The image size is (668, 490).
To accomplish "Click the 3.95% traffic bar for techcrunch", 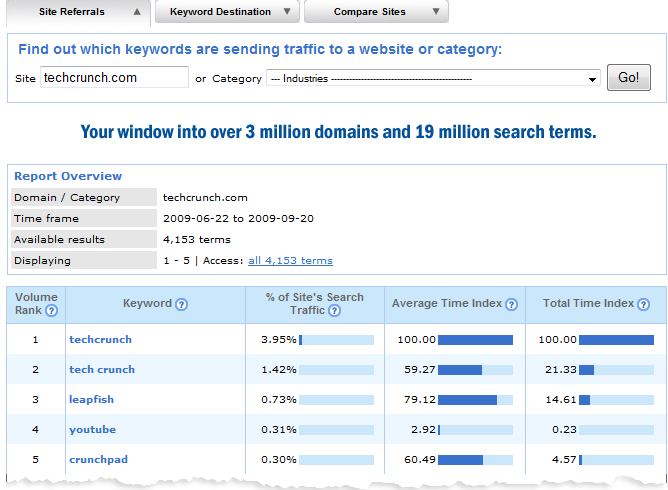I will coord(337,340).
